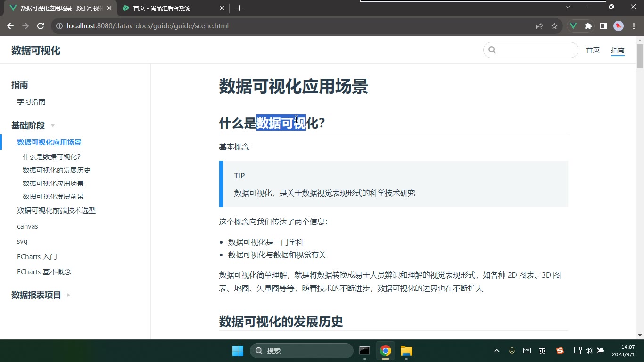Jump to 数据可视化应用场景 sidebar sub-anchor
The width and height of the screenshot is (644, 362).
point(53,183)
